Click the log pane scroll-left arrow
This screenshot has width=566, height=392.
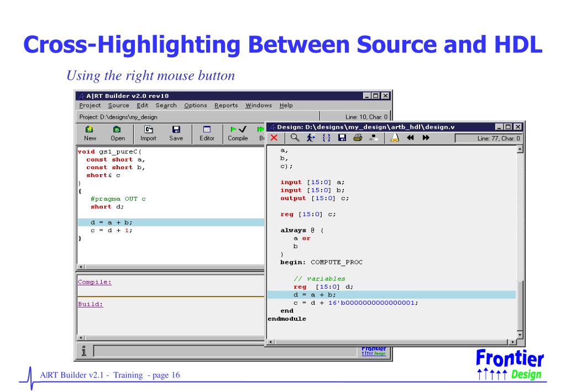tap(81, 338)
